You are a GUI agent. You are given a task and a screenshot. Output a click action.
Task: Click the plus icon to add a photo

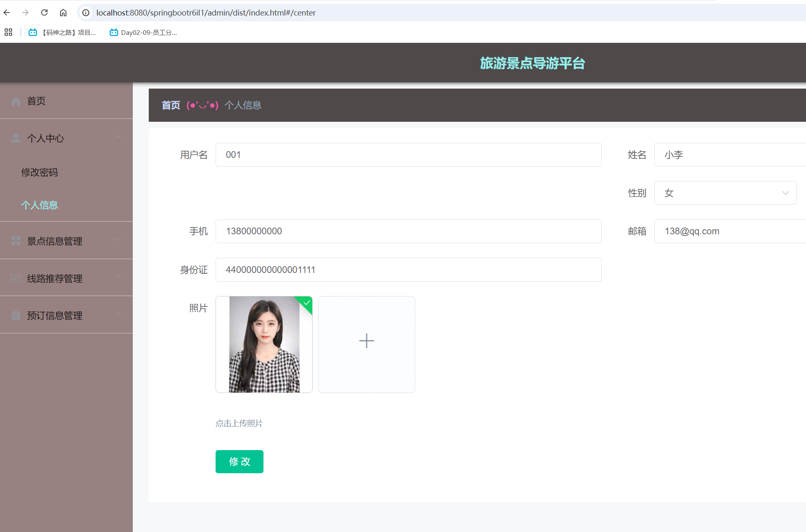click(366, 341)
